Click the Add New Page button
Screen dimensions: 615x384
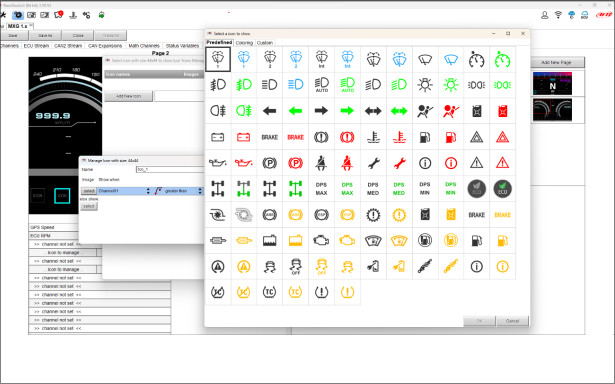(556, 62)
